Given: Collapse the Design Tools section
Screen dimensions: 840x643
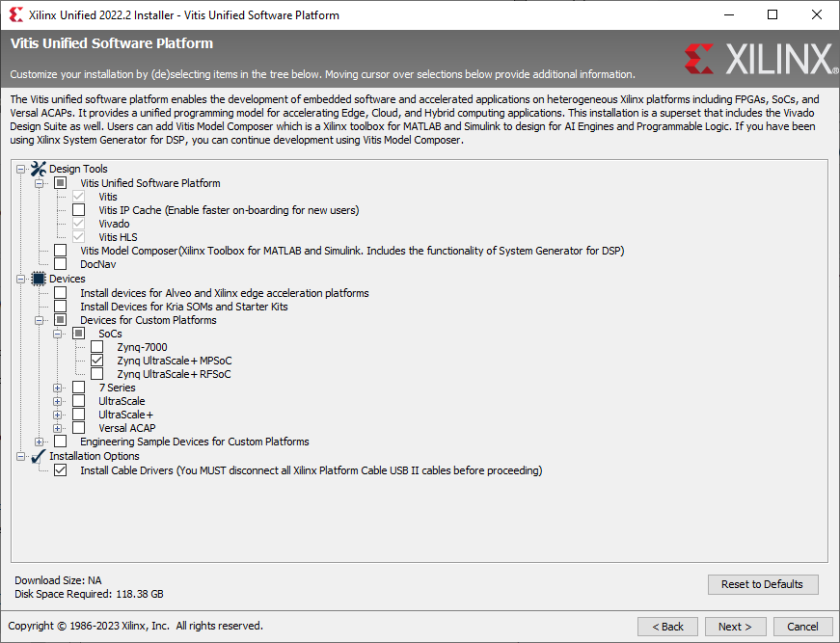Looking at the screenshot, I should point(21,169).
